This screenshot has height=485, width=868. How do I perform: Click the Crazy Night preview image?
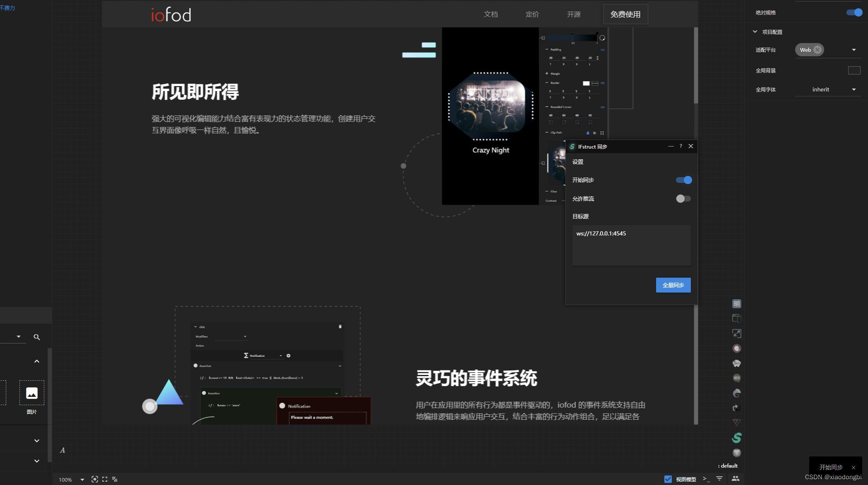[x=491, y=106]
